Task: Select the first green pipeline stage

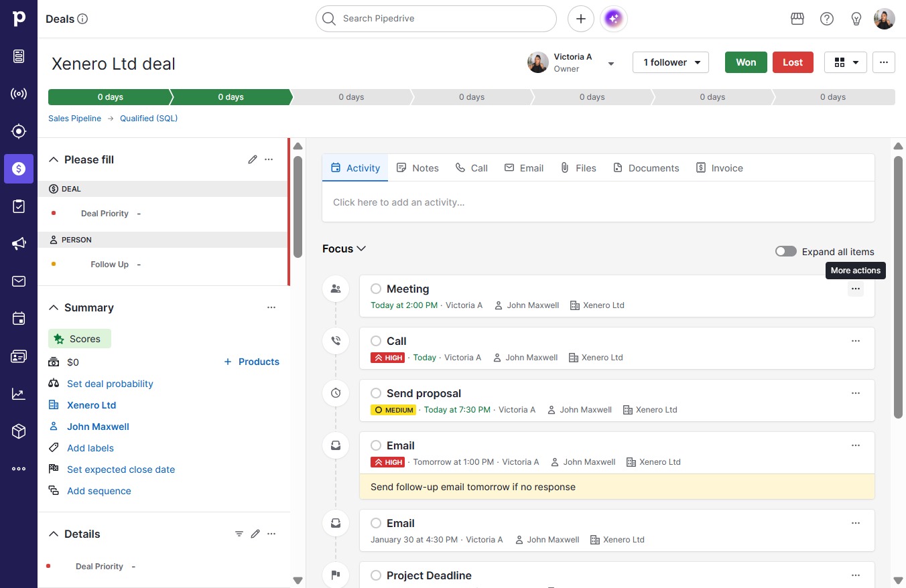Action: (x=109, y=97)
